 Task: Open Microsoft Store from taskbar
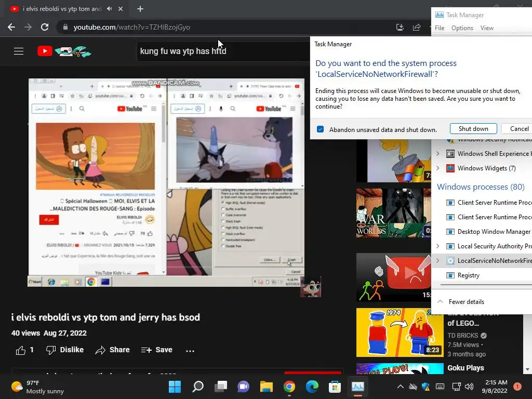pyautogui.click(x=335, y=387)
